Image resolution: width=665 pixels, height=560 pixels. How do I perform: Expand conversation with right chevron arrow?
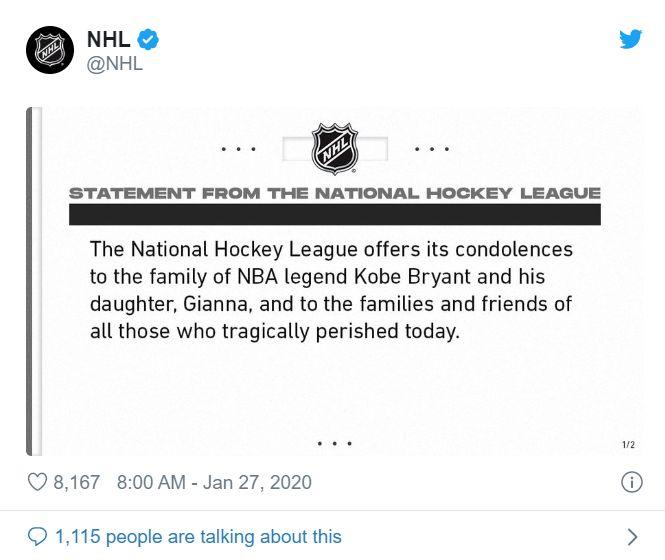(632, 537)
